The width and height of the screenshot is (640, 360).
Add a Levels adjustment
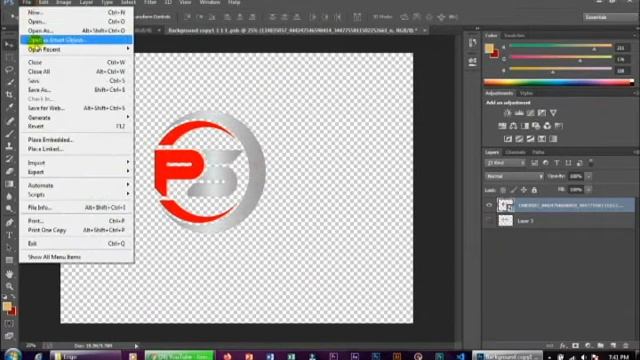[519, 113]
